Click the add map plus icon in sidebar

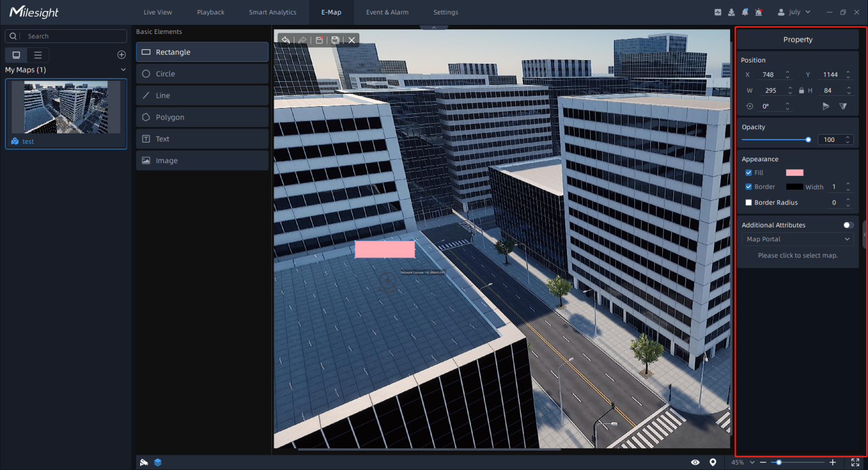(121, 55)
